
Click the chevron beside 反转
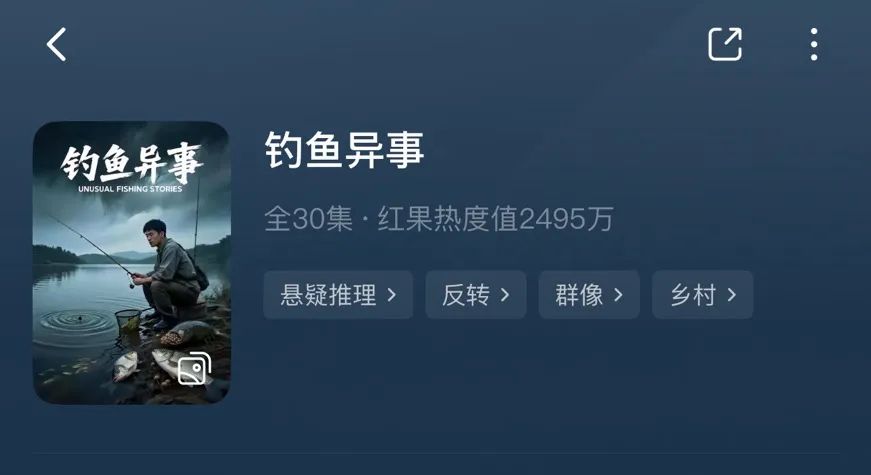pos(505,295)
